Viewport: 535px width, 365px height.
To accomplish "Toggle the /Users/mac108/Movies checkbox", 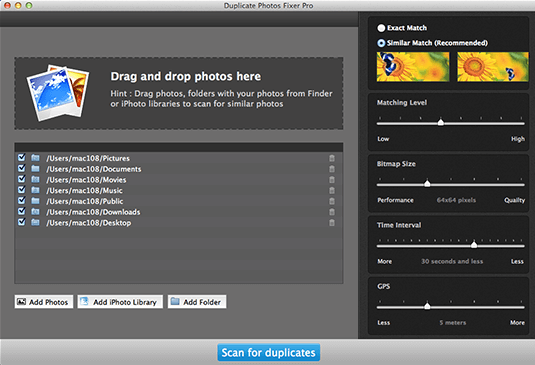I will click(21, 179).
